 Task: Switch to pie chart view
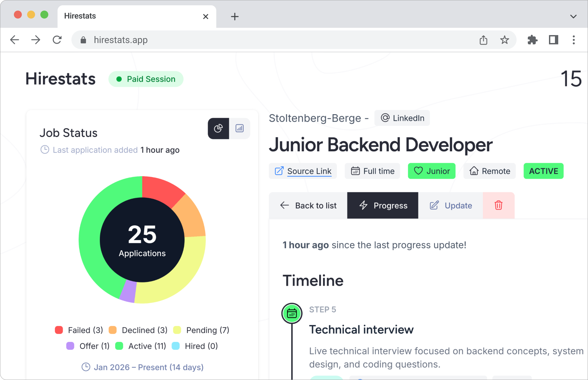point(218,128)
